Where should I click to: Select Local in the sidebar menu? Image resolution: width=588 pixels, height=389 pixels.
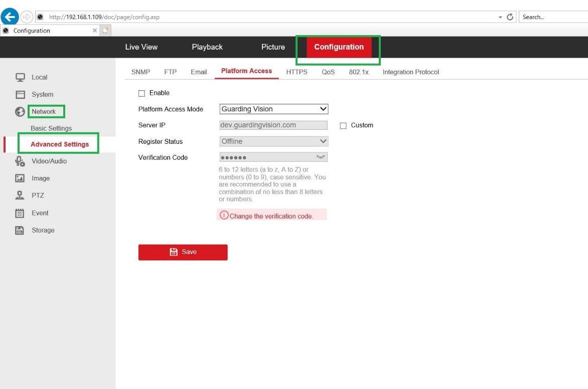point(39,77)
